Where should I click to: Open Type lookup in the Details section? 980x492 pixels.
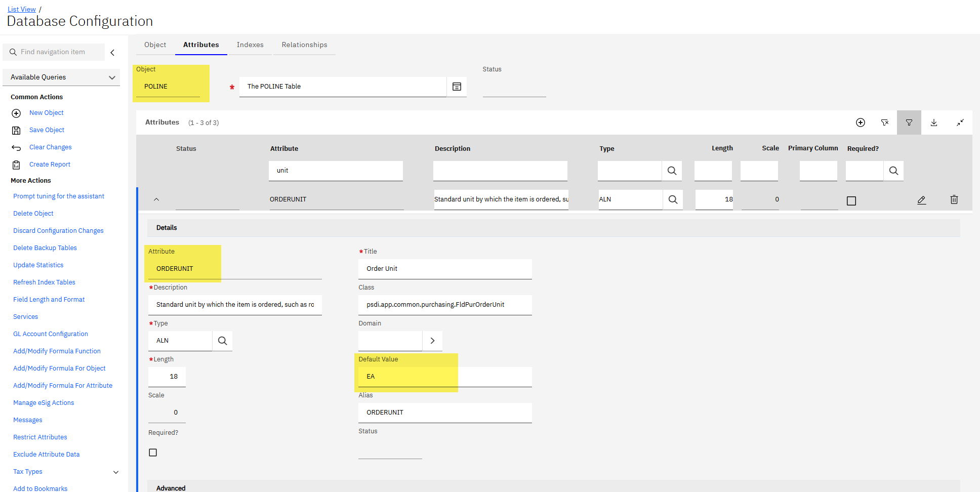222,341
